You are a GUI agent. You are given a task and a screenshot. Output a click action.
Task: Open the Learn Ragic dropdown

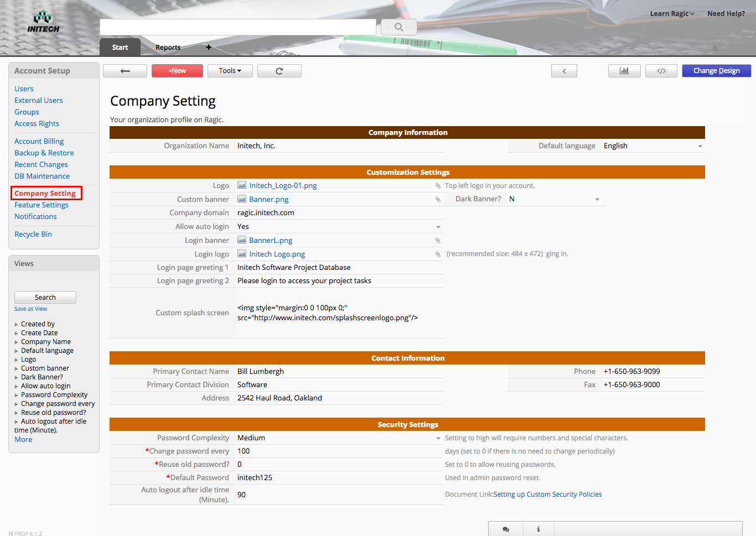(x=672, y=14)
